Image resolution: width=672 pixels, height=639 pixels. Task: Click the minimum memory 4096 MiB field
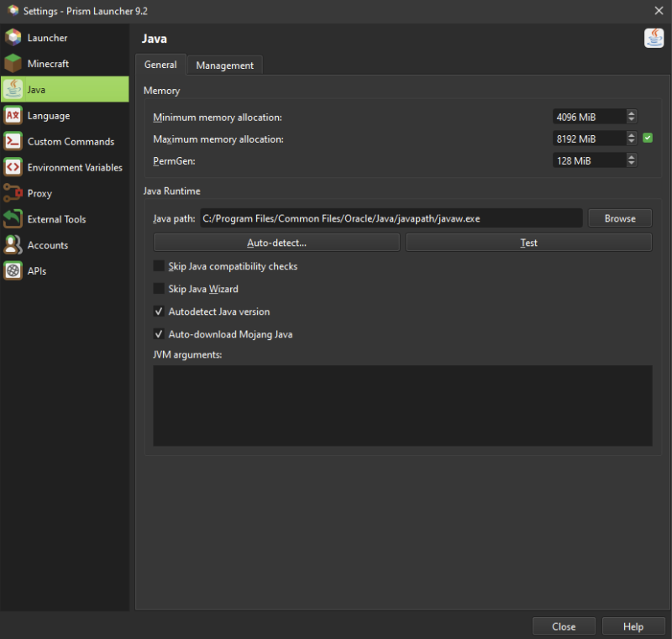point(590,117)
